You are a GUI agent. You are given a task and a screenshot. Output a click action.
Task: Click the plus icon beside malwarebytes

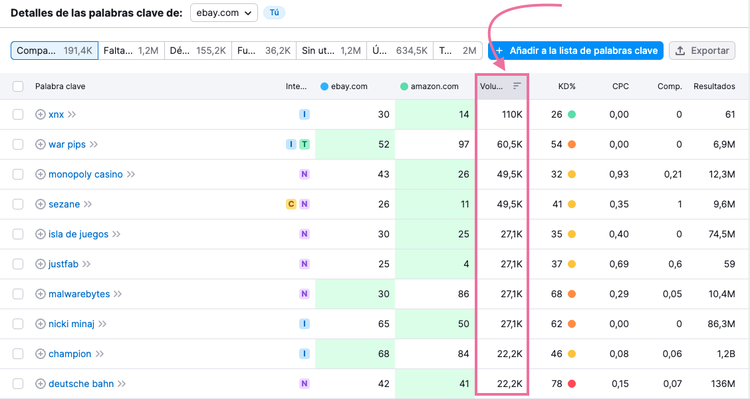point(40,294)
